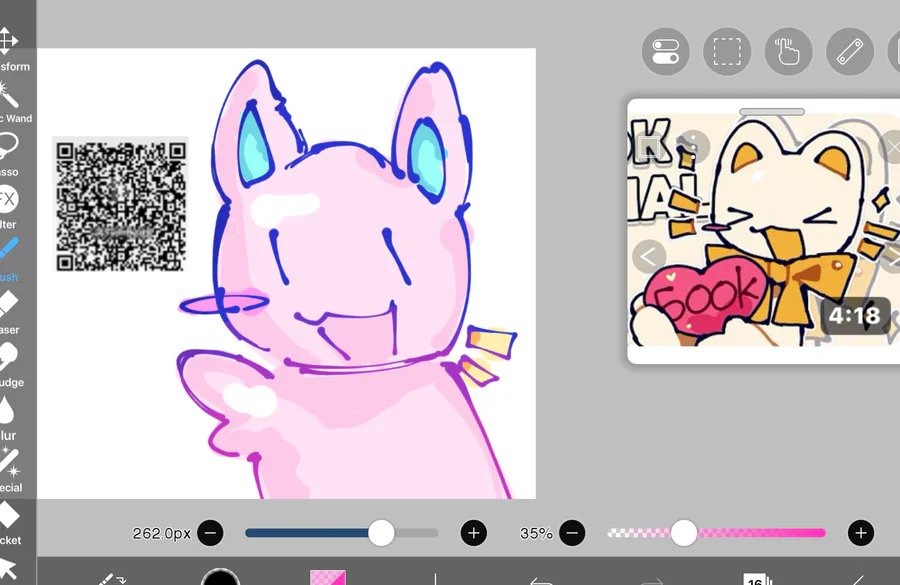Select the Smudge tool

(x=10, y=365)
